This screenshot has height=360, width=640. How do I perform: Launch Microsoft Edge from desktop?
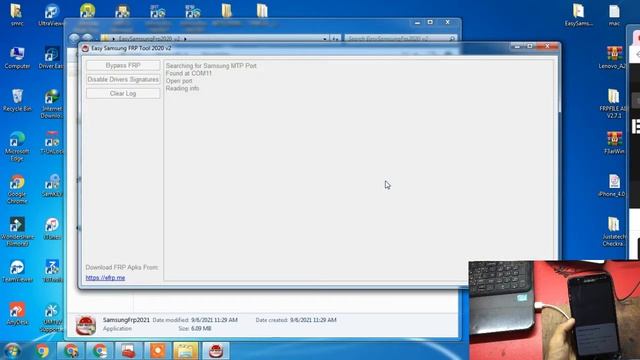pyautogui.click(x=17, y=146)
